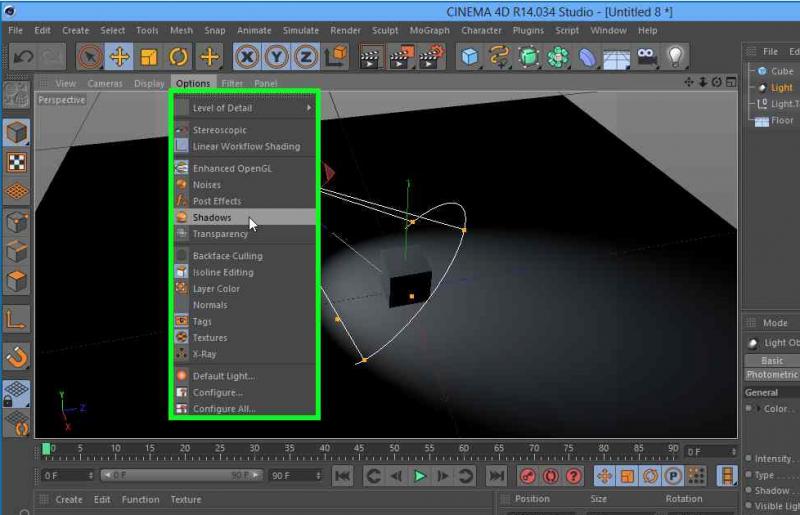Open the Photometric tab in attributes
Screen dimensions: 800x515
(x=772, y=375)
